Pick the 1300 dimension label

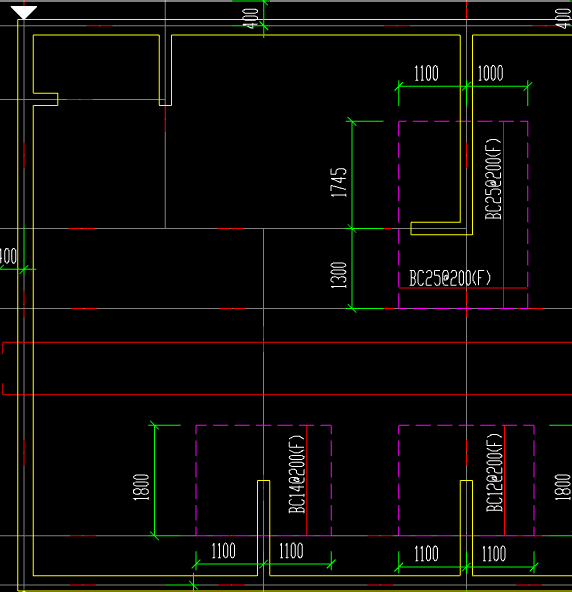(339, 275)
